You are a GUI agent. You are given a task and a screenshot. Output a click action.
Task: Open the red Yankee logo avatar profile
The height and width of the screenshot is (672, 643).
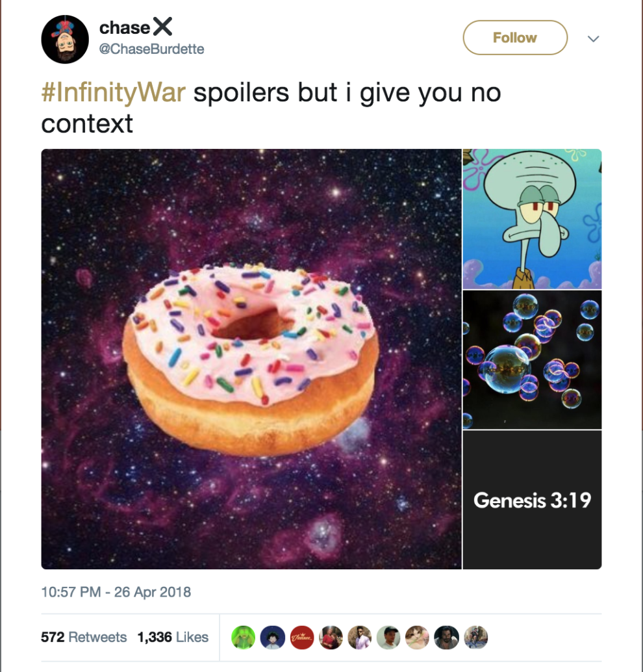(301, 638)
